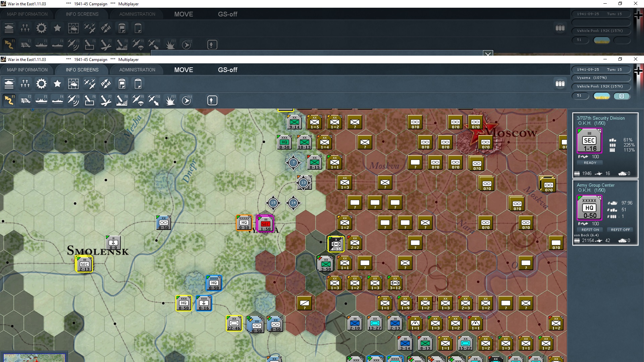644x362 pixels.
Task: Open the weather map screen icon
Action: (73, 83)
